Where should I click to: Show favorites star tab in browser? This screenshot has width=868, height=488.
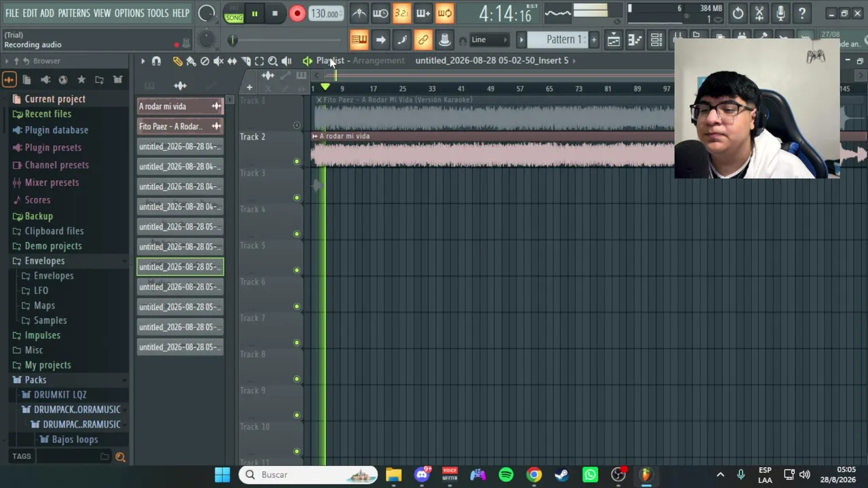click(81, 80)
